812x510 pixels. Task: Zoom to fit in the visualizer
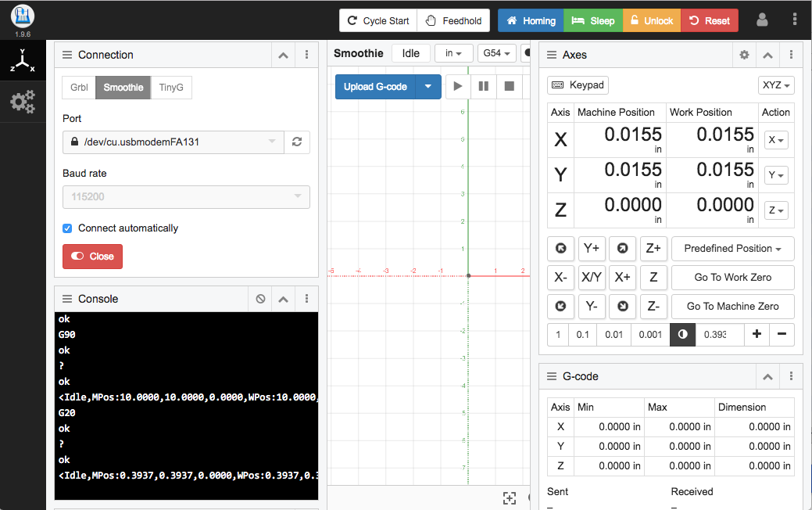[510, 498]
